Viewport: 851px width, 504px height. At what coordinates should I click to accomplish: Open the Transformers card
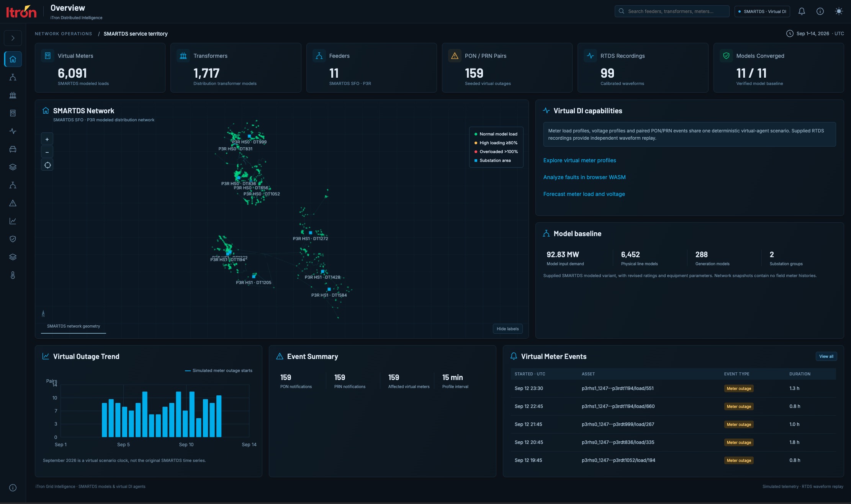(x=236, y=68)
